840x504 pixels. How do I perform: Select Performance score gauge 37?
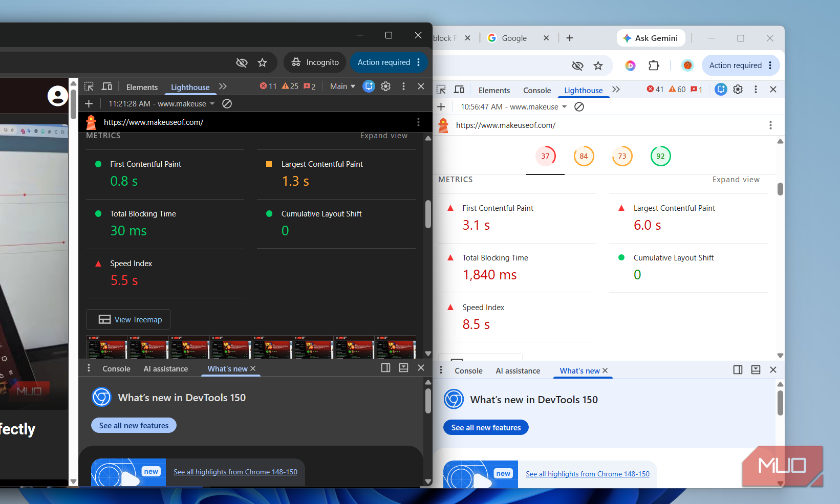[x=546, y=156]
